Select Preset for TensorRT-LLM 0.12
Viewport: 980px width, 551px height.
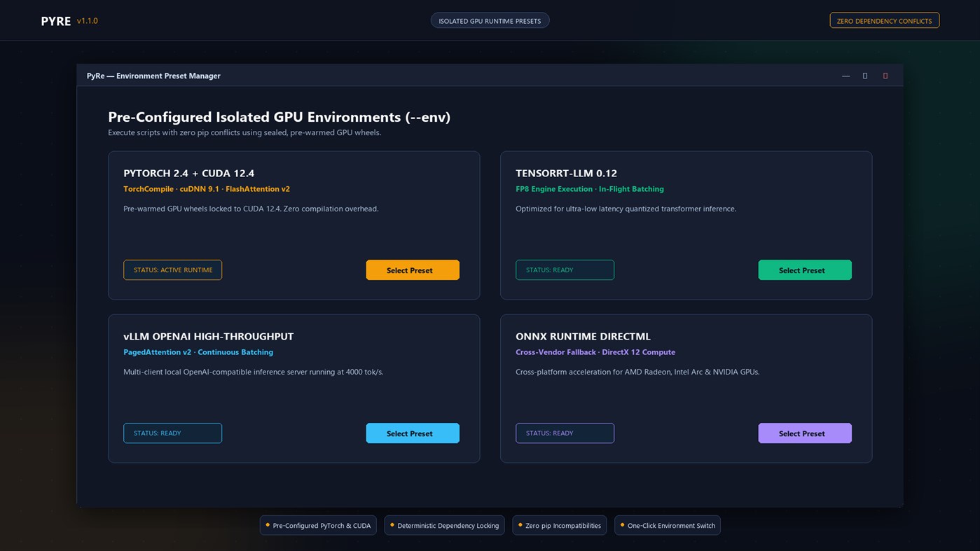coord(805,270)
